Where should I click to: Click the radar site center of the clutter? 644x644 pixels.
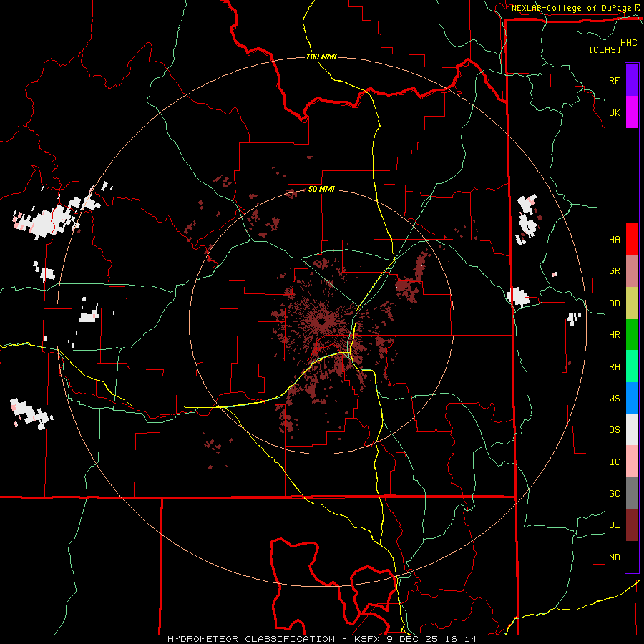click(321, 321)
